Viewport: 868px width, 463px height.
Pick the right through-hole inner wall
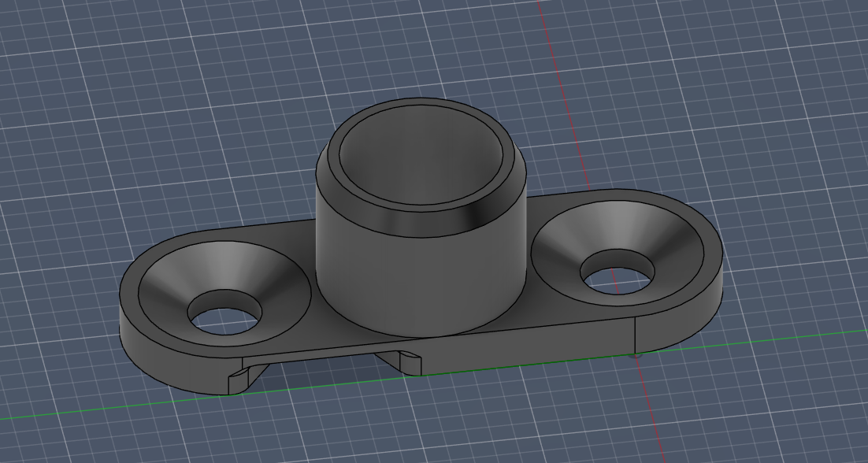pyautogui.click(x=618, y=260)
